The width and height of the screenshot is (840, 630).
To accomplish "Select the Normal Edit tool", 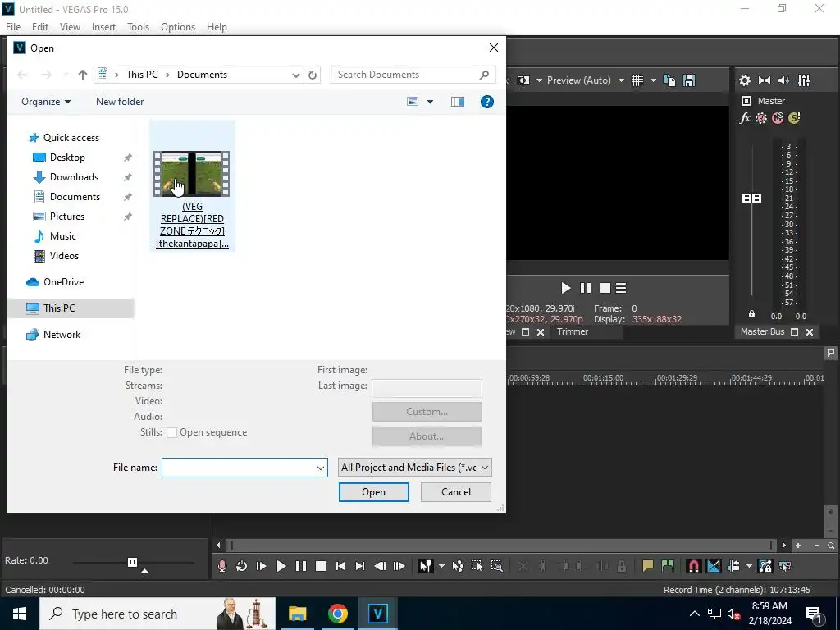I will click(426, 566).
